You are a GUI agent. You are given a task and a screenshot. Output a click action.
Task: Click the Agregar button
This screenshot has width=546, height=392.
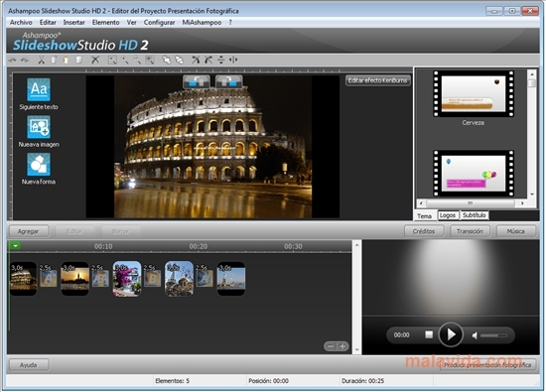point(28,231)
